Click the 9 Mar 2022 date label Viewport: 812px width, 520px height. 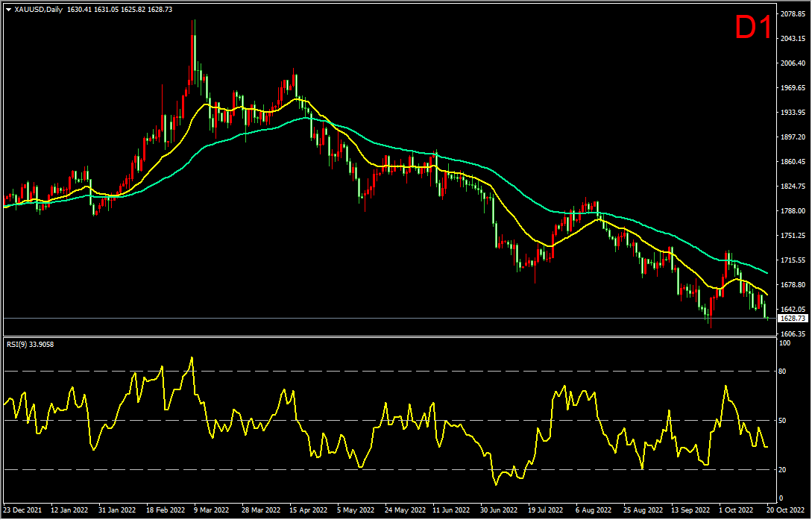tap(212, 510)
